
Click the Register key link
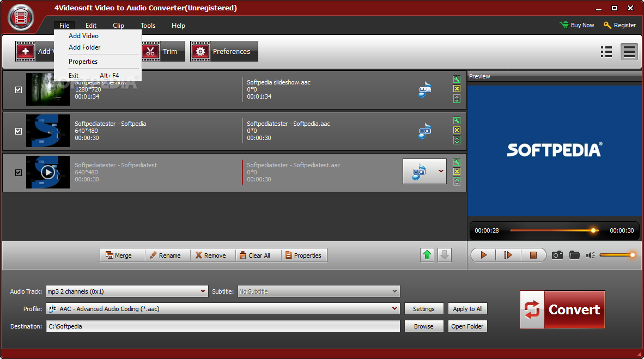point(619,25)
